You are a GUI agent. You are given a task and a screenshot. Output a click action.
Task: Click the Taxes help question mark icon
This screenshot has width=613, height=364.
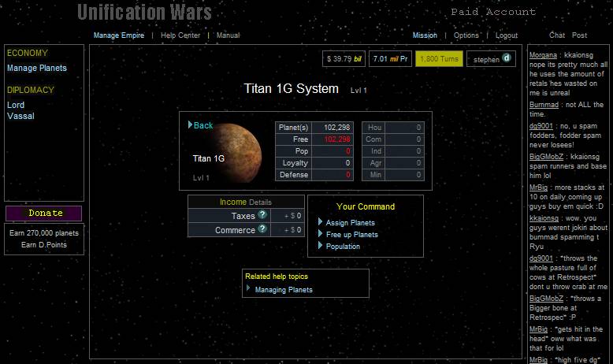tap(262, 215)
